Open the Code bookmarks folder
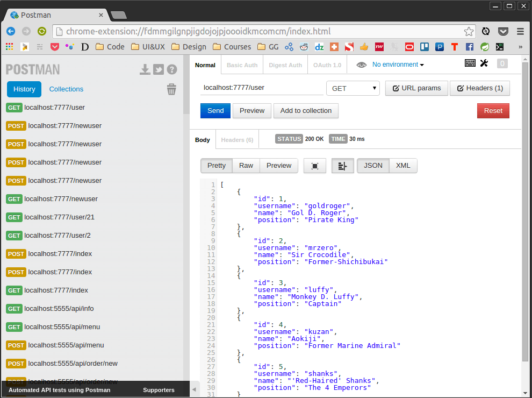The height and width of the screenshot is (398, 532). pyautogui.click(x=110, y=47)
